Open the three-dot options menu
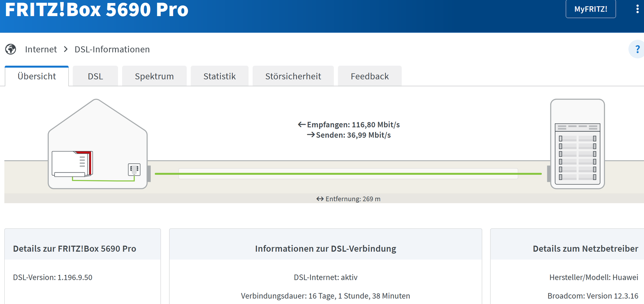This screenshot has width=644, height=304. point(637,9)
